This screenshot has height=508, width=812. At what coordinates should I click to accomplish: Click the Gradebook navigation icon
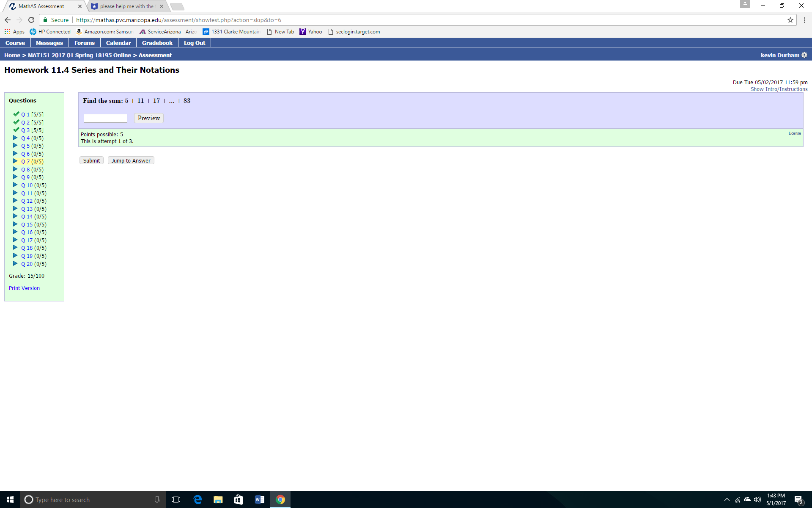pyautogui.click(x=156, y=42)
